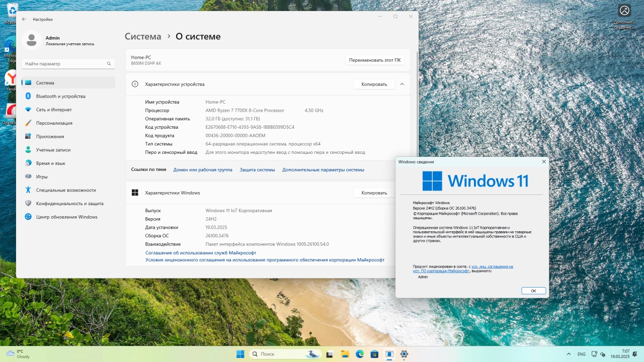Click the magnifier in Найти параметр
644x362 pixels.
(109, 64)
